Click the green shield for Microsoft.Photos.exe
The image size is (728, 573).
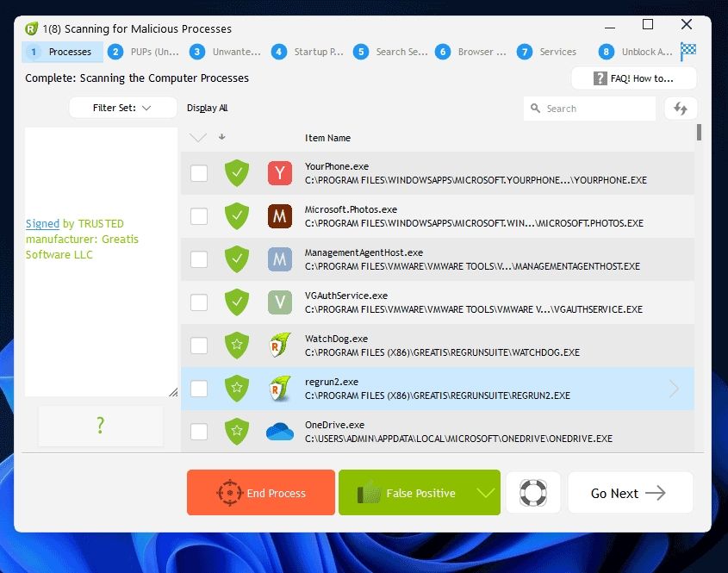237,216
